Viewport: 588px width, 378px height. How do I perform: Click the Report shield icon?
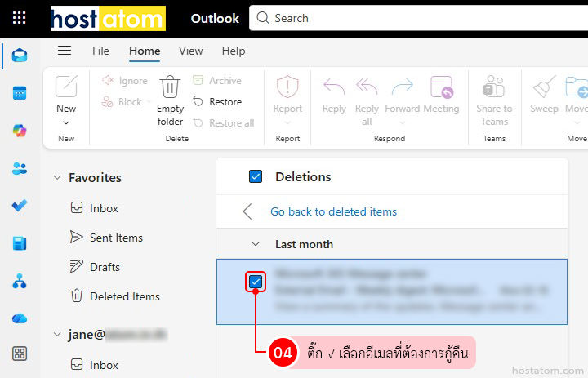click(287, 87)
